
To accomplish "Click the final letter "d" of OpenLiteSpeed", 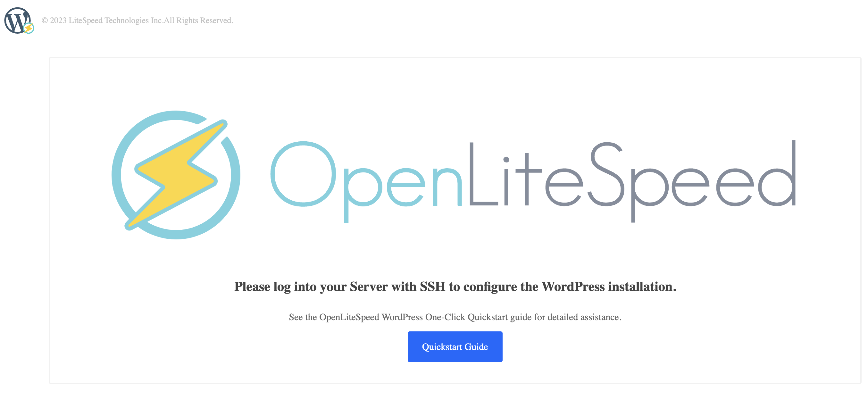I will coord(777,173).
